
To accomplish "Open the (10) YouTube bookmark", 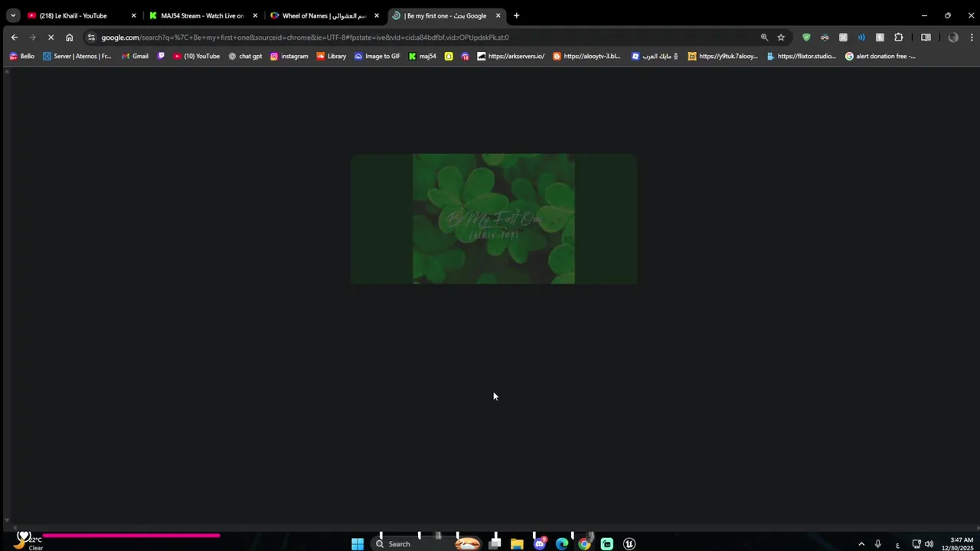I will [x=197, y=56].
